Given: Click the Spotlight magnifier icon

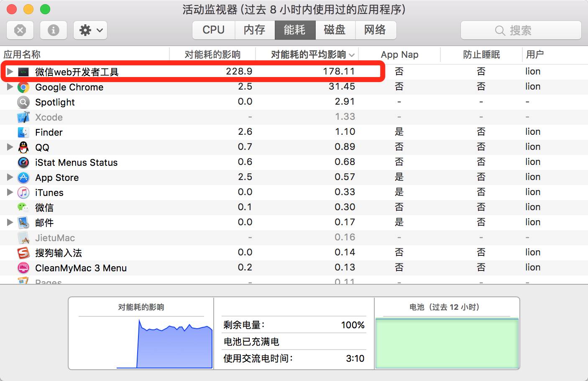Looking at the screenshot, I should coord(23,102).
